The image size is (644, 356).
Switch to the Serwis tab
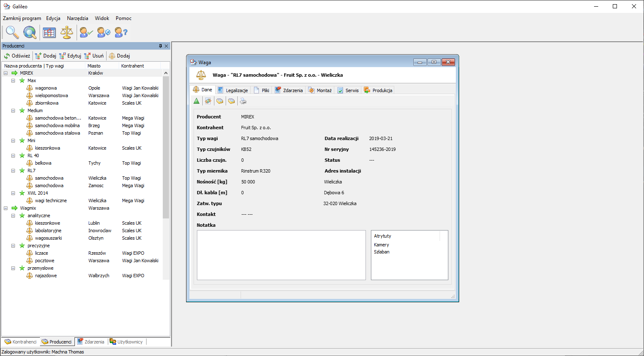click(348, 90)
